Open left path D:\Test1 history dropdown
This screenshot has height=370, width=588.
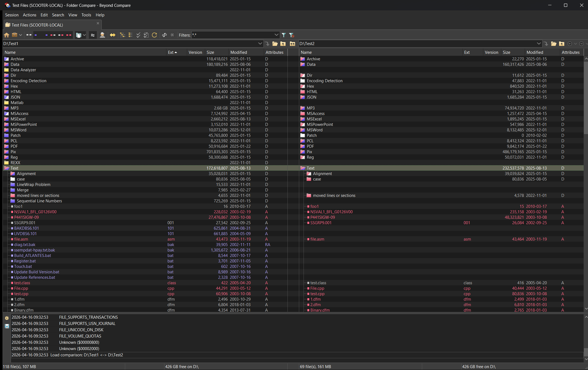(260, 44)
